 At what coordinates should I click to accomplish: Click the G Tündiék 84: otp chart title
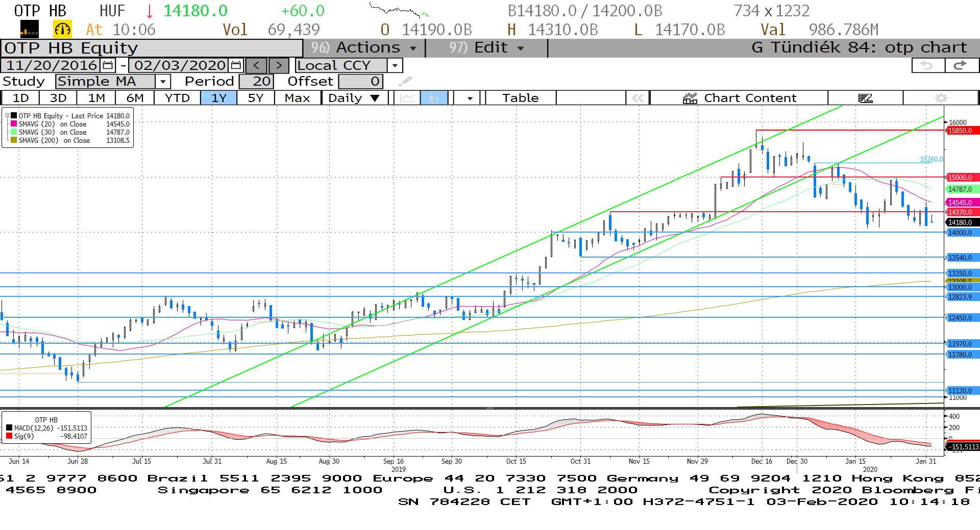[859, 47]
